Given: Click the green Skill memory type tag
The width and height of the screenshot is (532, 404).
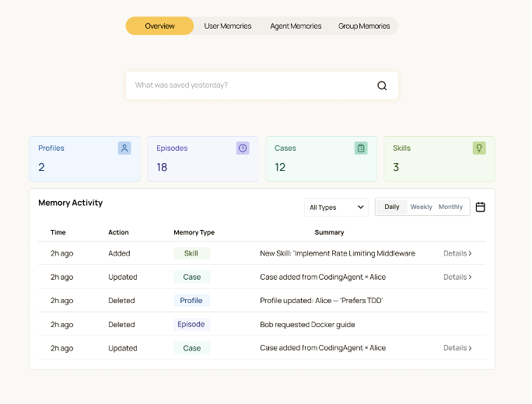Looking at the screenshot, I should point(191,253).
